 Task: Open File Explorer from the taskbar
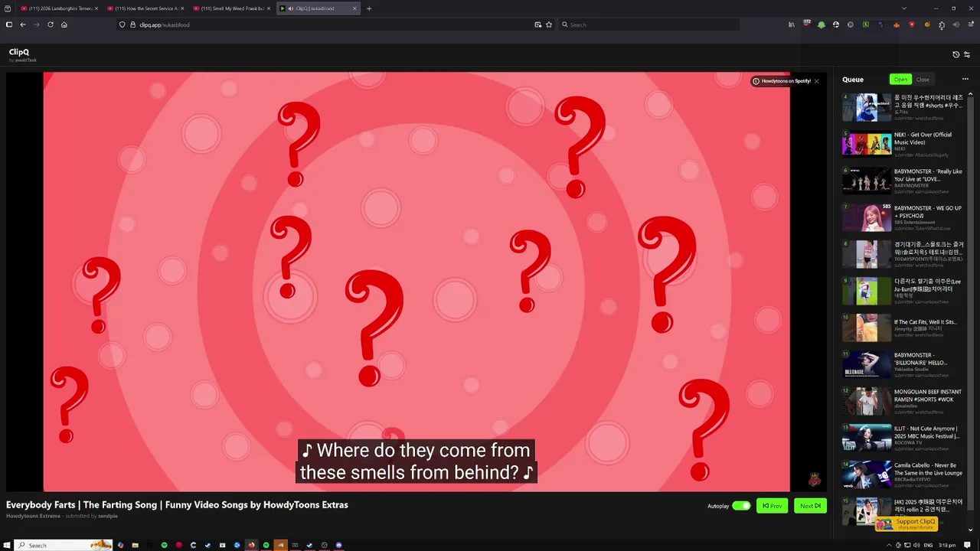coord(135,545)
